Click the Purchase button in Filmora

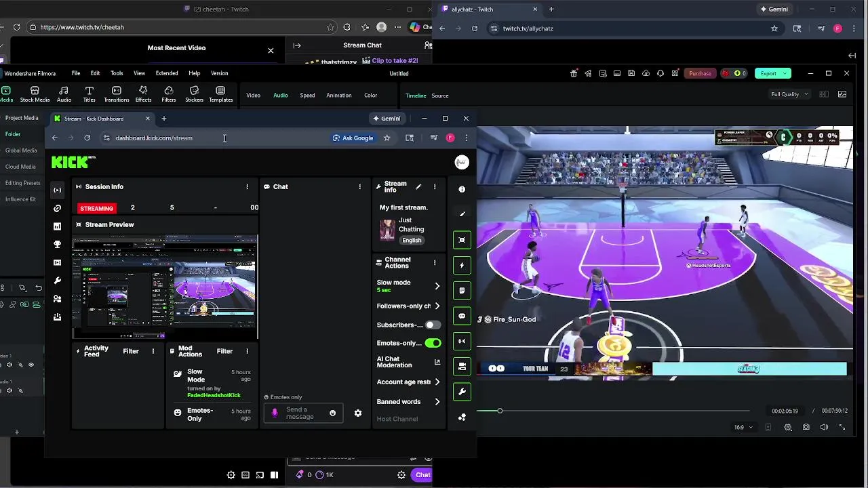click(700, 73)
